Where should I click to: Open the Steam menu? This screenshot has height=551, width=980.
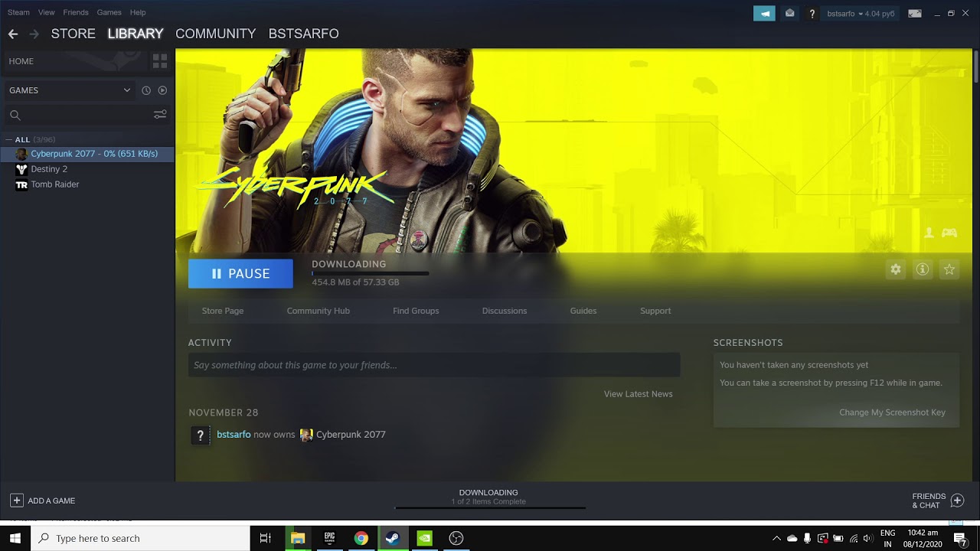18,12
